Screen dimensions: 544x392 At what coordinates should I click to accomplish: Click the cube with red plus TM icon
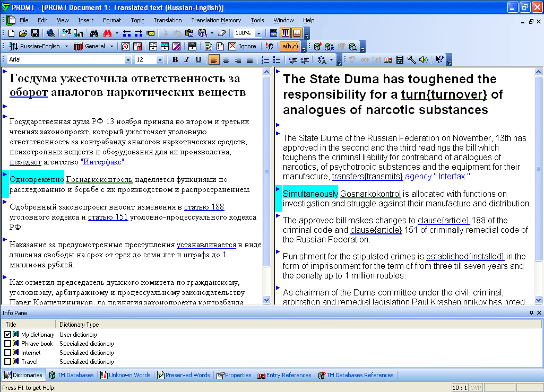click(318, 47)
